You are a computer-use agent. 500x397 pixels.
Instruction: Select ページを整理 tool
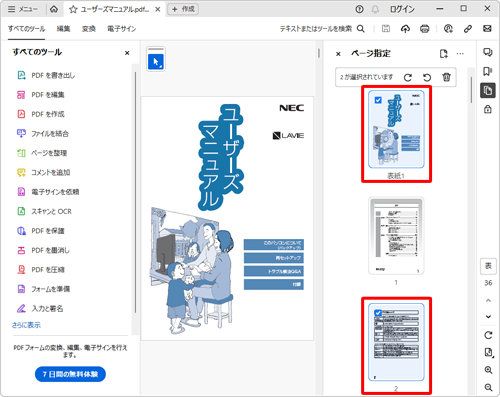[x=42, y=153]
